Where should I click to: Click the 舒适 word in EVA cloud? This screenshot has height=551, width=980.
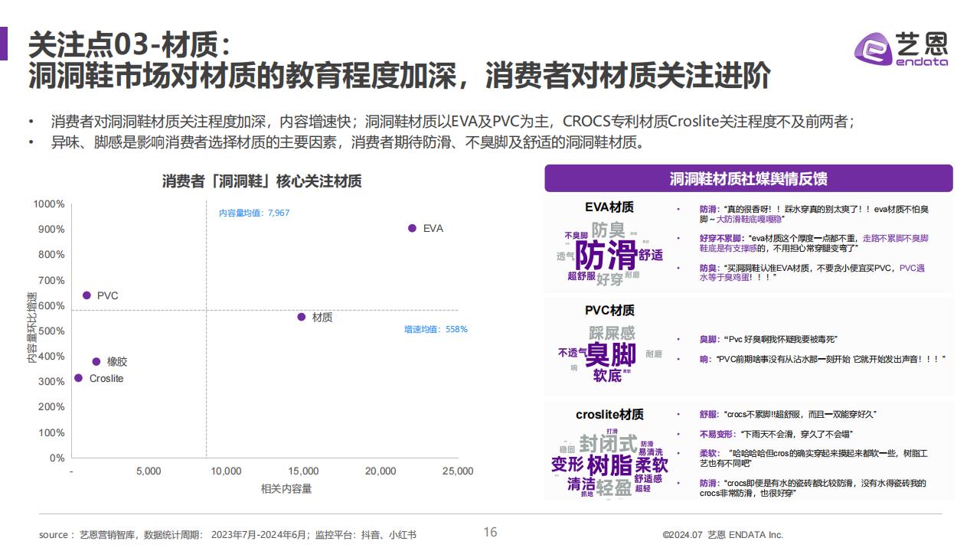[x=651, y=255]
